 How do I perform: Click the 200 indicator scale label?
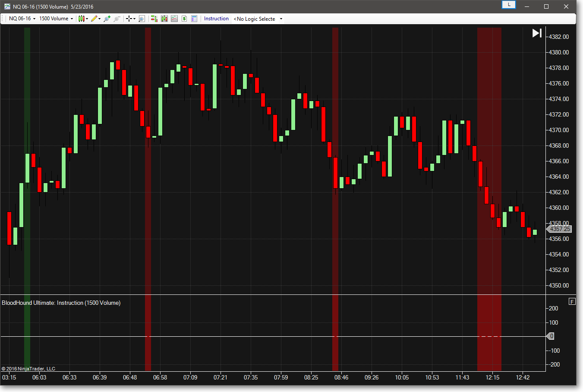(x=553, y=308)
